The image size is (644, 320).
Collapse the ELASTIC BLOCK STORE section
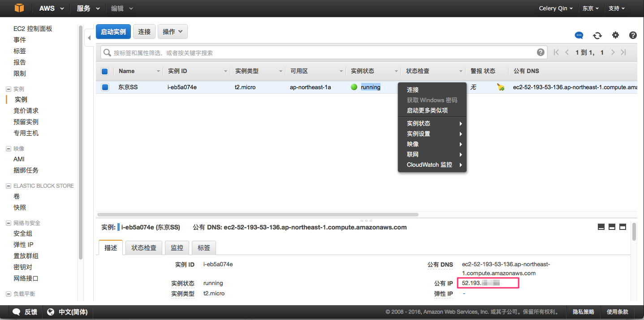tap(8, 186)
